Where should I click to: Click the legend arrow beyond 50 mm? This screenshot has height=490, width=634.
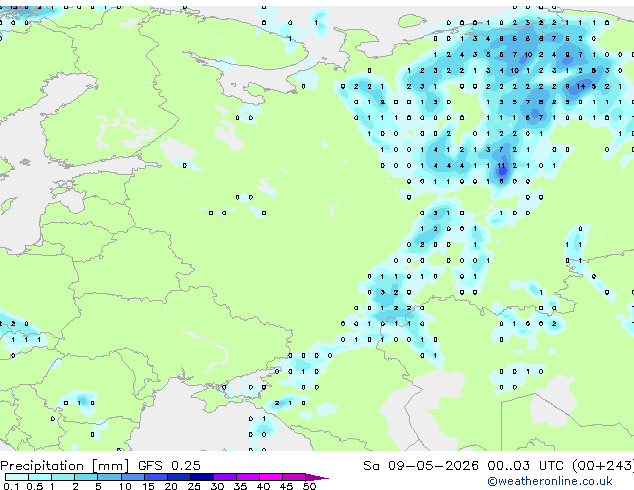(x=317, y=477)
